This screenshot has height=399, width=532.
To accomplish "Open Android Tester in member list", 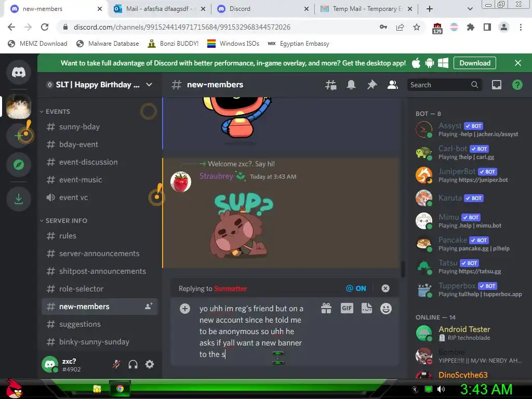I will click(470, 333).
